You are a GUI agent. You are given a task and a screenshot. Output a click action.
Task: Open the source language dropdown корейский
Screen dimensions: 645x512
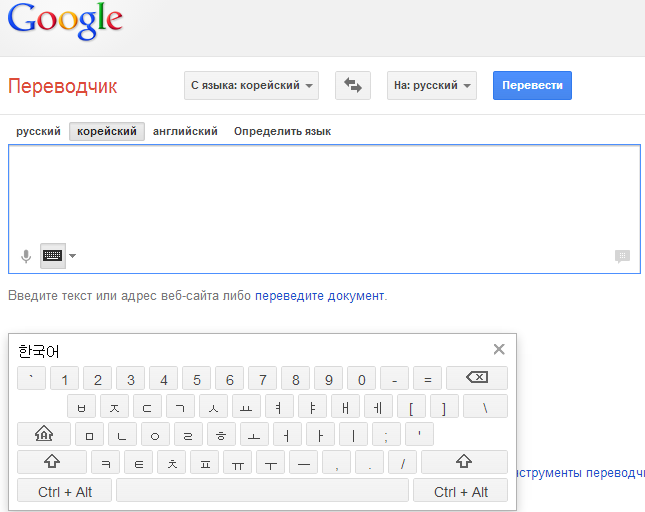(251, 85)
